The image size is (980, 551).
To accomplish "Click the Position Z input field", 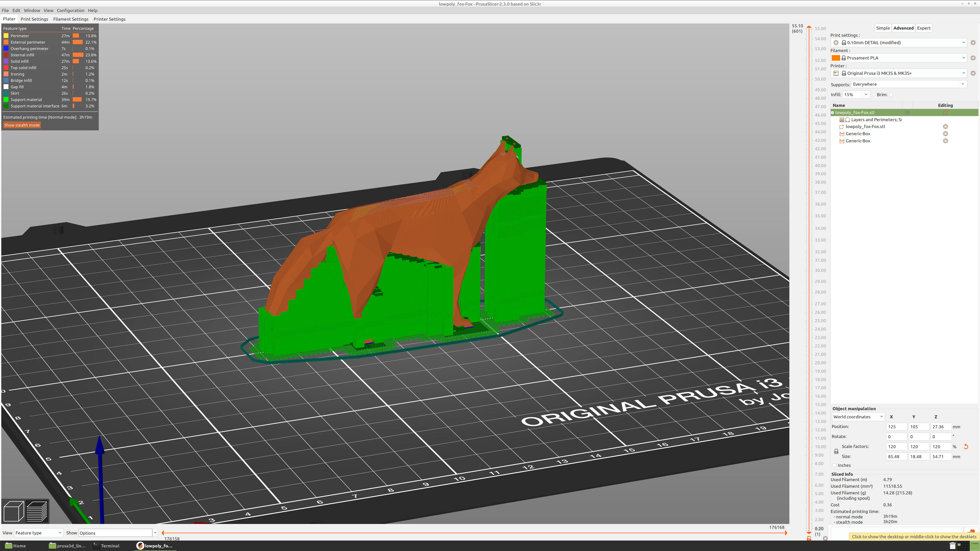I will pos(940,427).
